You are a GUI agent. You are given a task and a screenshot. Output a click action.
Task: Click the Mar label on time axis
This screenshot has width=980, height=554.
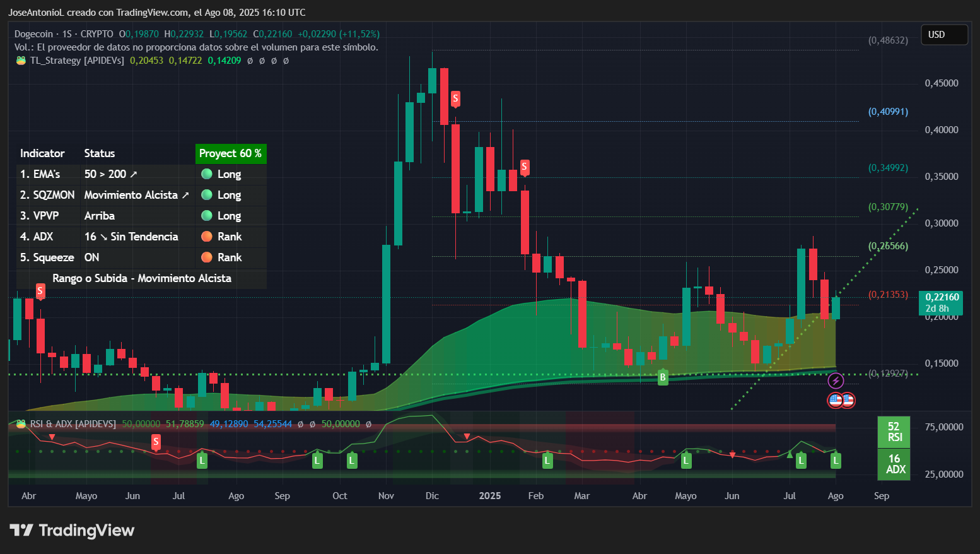[x=582, y=496]
